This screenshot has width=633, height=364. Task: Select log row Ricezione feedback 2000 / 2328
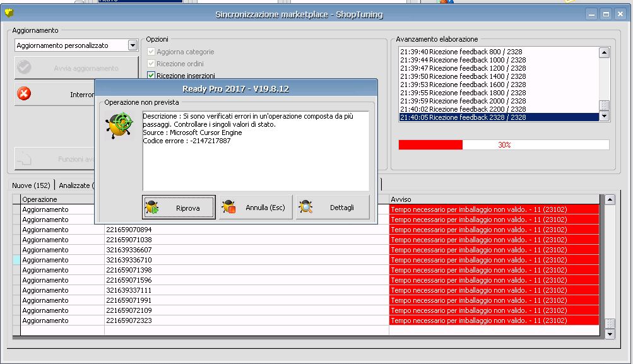click(499, 101)
